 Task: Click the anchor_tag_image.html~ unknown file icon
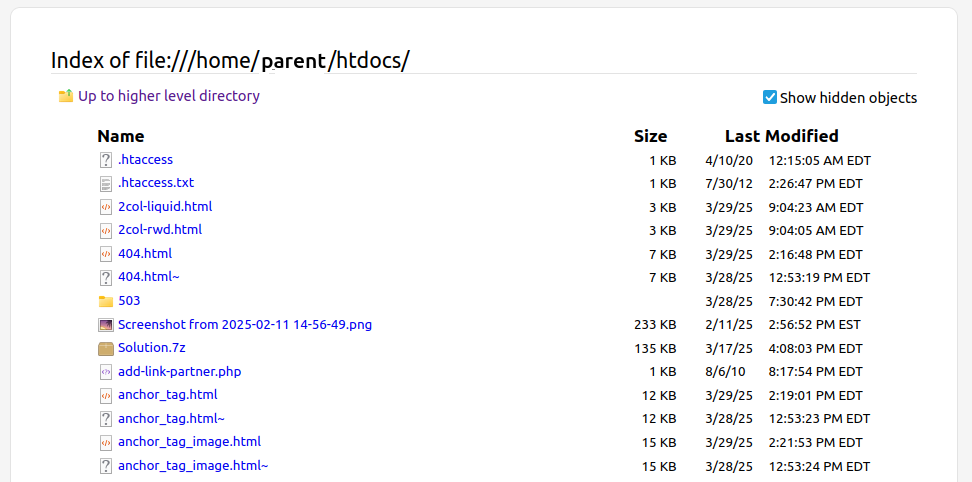[105, 466]
